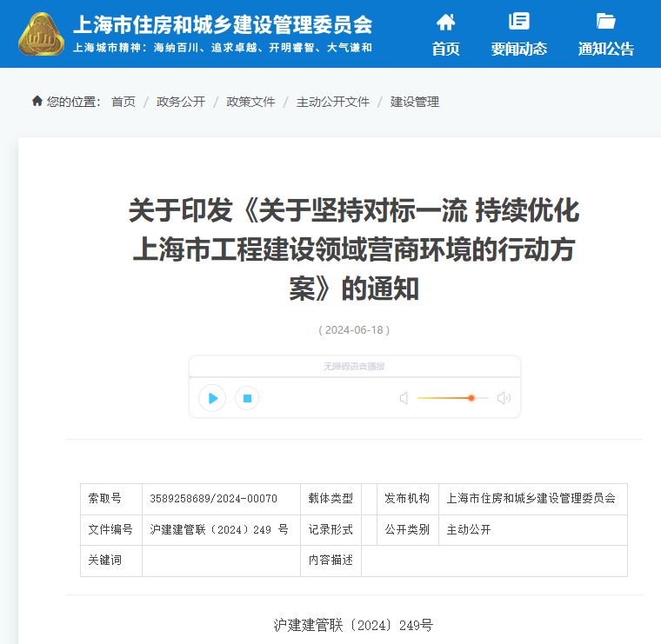Go to 首页 navigation label
Screen dimensions: 661x644
click(445, 49)
